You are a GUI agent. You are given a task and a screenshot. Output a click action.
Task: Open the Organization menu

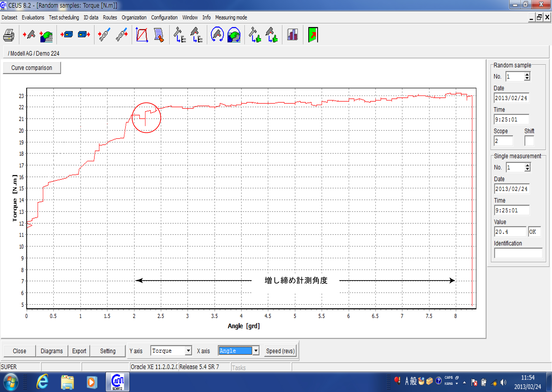[x=134, y=17]
